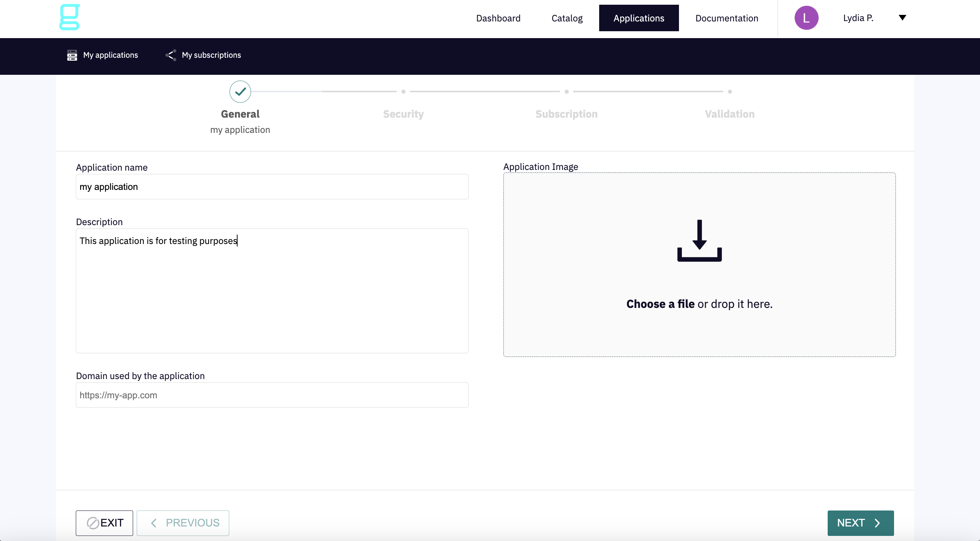980x541 pixels.
Task: Click the purple L user avatar
Action: (x=806, y=18)
